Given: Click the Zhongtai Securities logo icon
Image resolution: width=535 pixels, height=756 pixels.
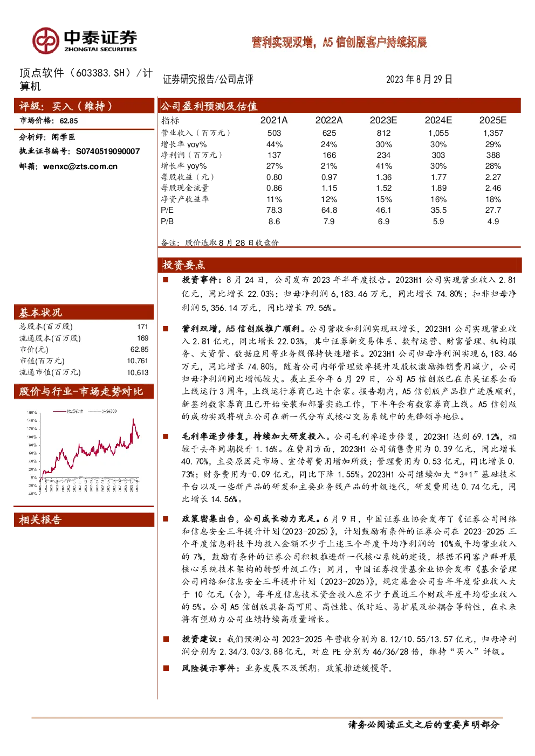Looking at the screenshot, I should coord(45,40).
